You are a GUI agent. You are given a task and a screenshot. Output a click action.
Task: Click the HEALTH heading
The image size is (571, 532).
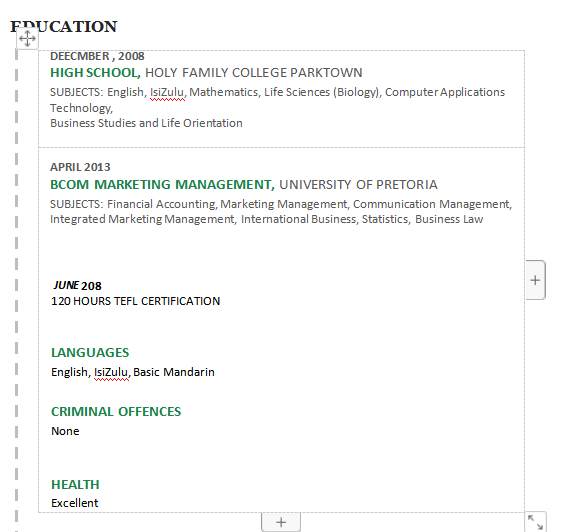[x=75, y=485]
